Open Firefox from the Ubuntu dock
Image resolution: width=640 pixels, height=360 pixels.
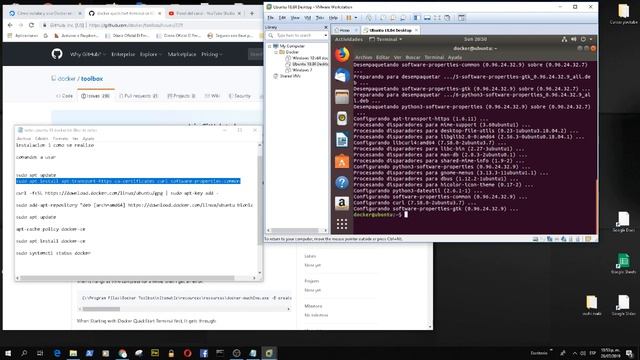(342, 55)
